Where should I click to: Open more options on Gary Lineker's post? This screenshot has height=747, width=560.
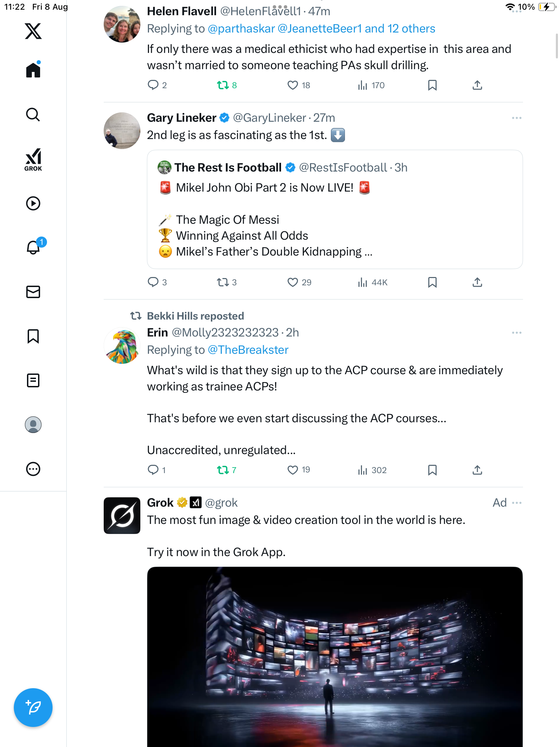(516, 118)
